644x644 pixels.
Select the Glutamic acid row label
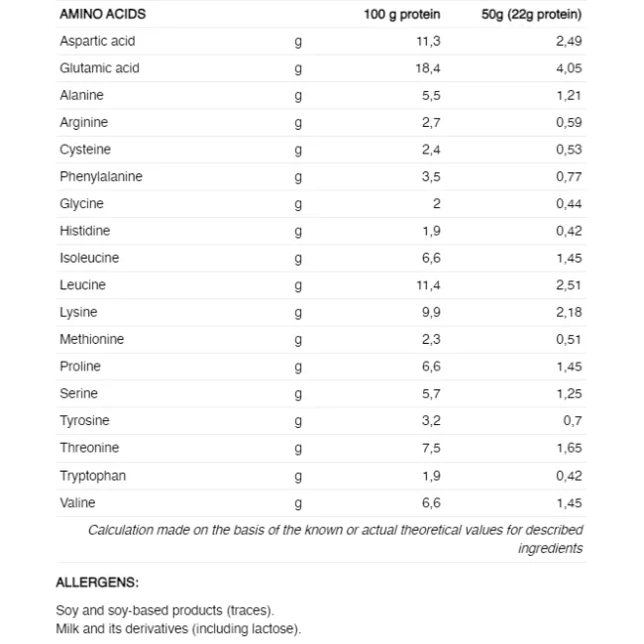(99, 68)
